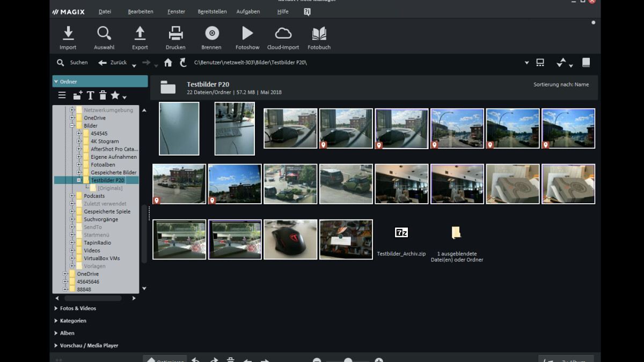644x362 pixels.
Task: Open the Aufgaben menu
Action: [x=248, y=11]
